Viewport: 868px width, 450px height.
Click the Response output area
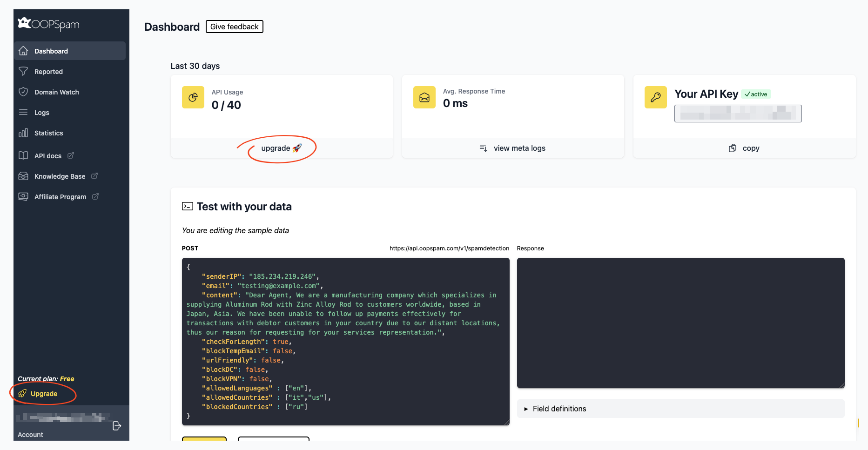point(681,323)
